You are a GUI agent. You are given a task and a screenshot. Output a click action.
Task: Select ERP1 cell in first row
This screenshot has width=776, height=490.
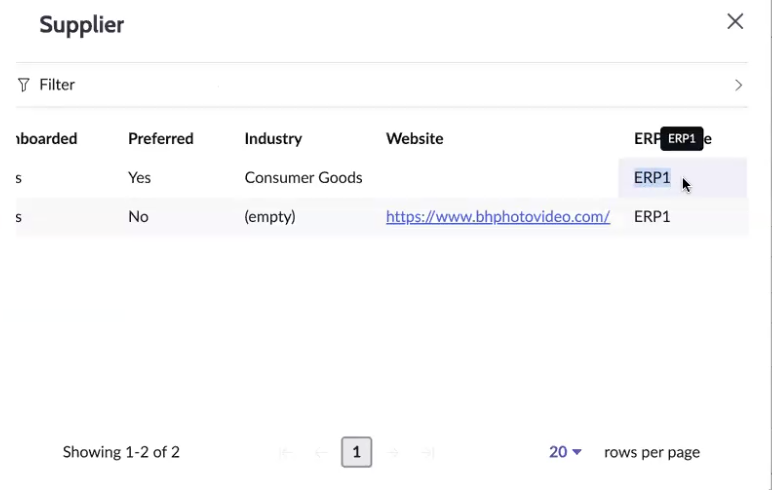[682, 178]
